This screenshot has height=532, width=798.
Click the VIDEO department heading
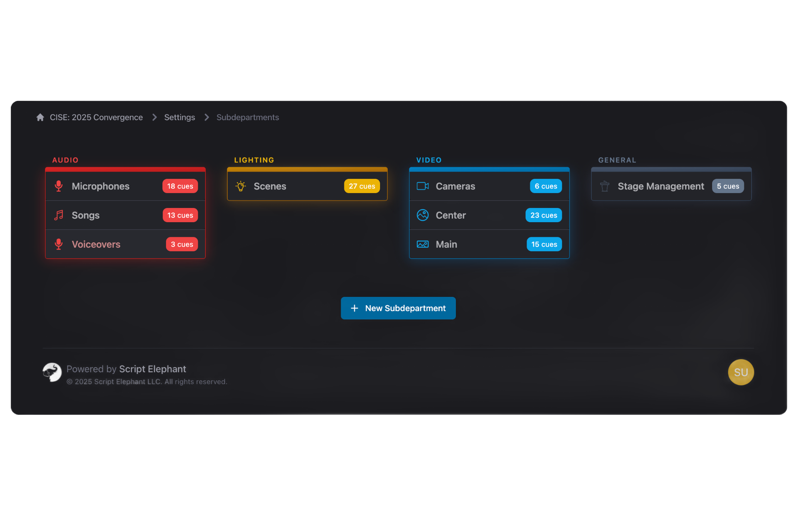(x=429, y=160)
